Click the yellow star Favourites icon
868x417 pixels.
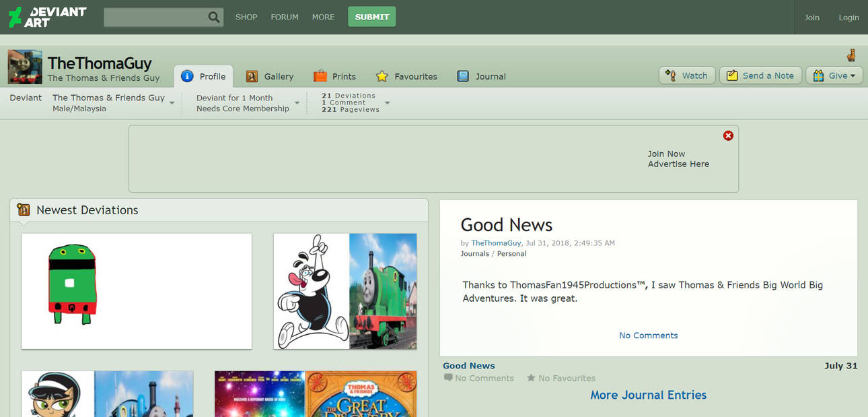pyautogui.click(x=382, y=76)
